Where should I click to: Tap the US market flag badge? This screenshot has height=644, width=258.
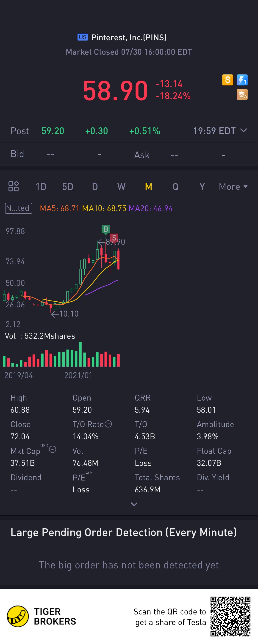click(83, 37)
